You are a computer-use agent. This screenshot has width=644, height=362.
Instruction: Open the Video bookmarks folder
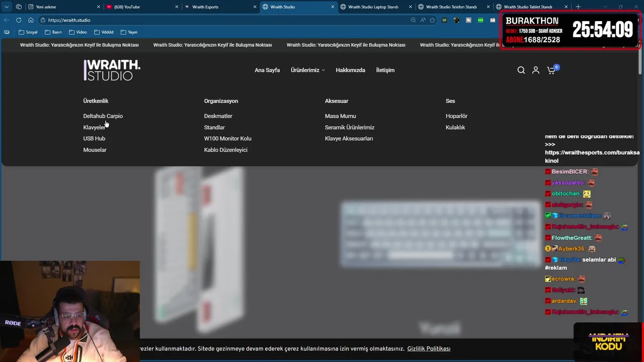click(x=77, y=32)
